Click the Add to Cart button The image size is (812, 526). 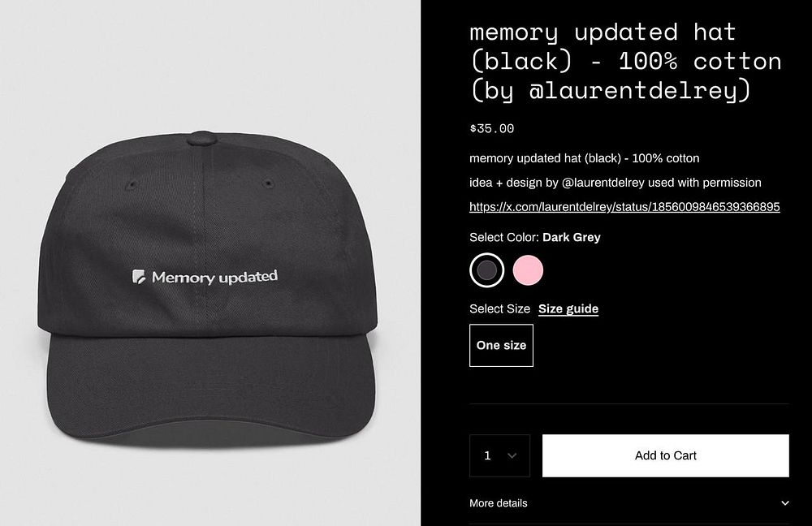click(666, 455)
